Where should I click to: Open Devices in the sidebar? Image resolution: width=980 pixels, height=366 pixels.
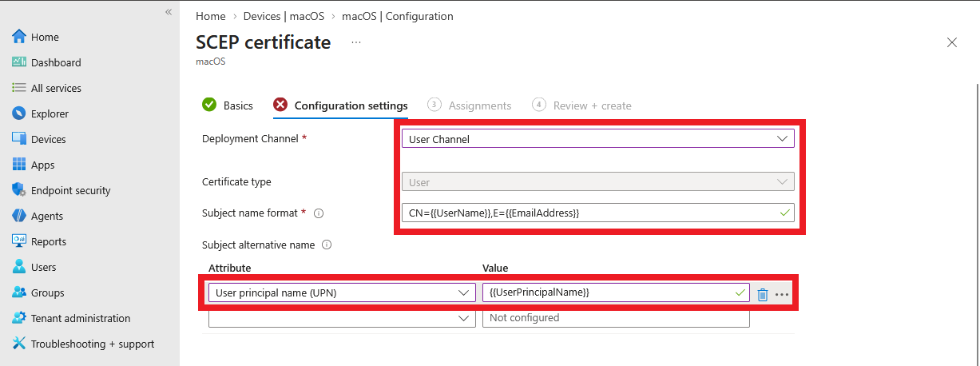[49, 139]
